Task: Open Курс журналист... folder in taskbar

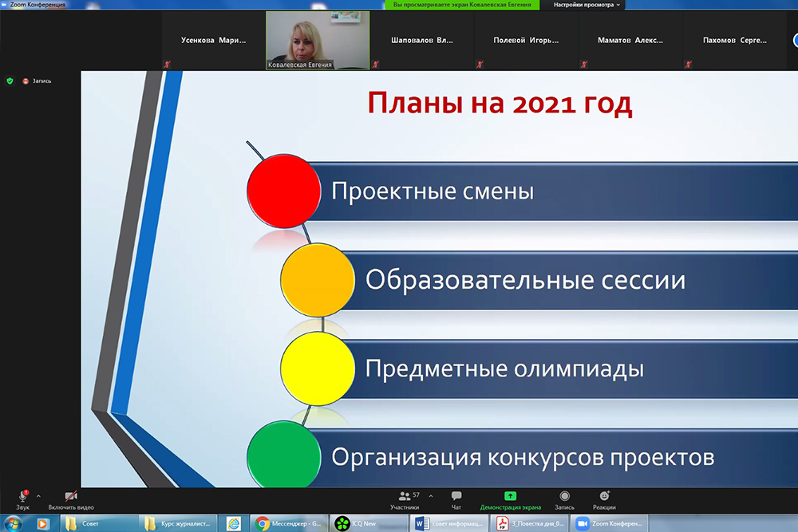Action: coord(178,523)
